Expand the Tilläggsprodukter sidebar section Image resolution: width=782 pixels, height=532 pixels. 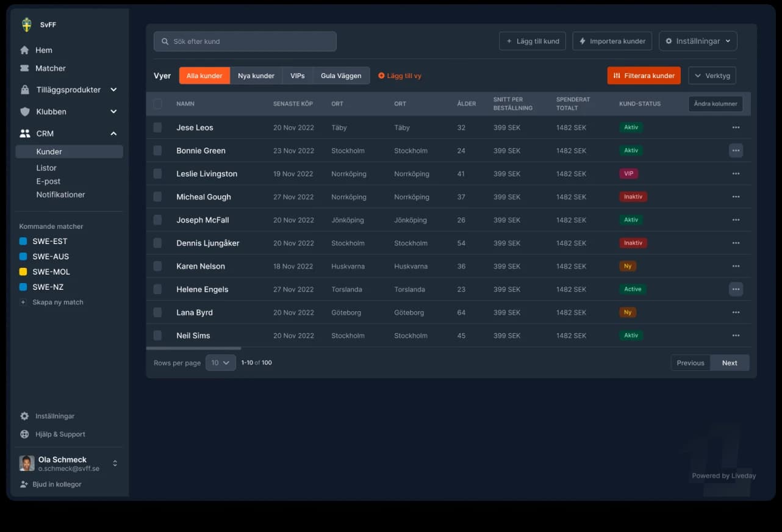(113, 90)
